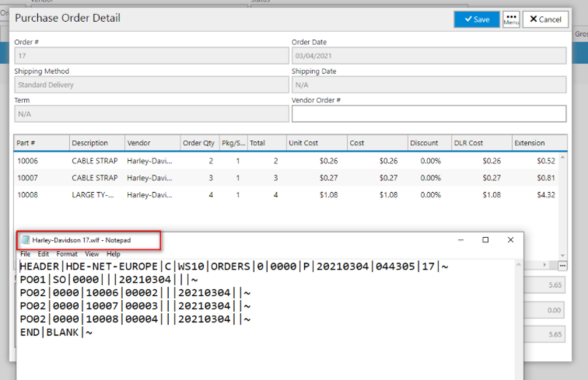
Task: Sort by Pkg/S... column header
Action: [x=233, y=143]
